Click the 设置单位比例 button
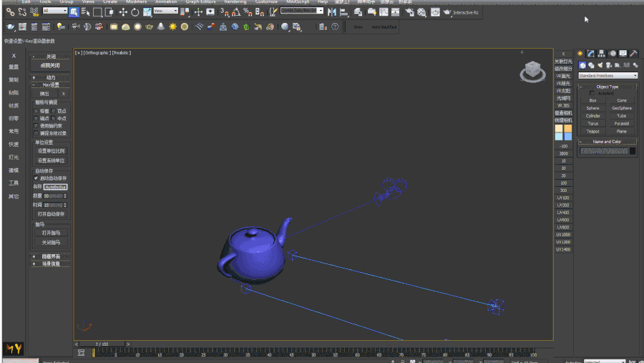The height and width of the screenshot is (363, 644). [x=51, y=151]
